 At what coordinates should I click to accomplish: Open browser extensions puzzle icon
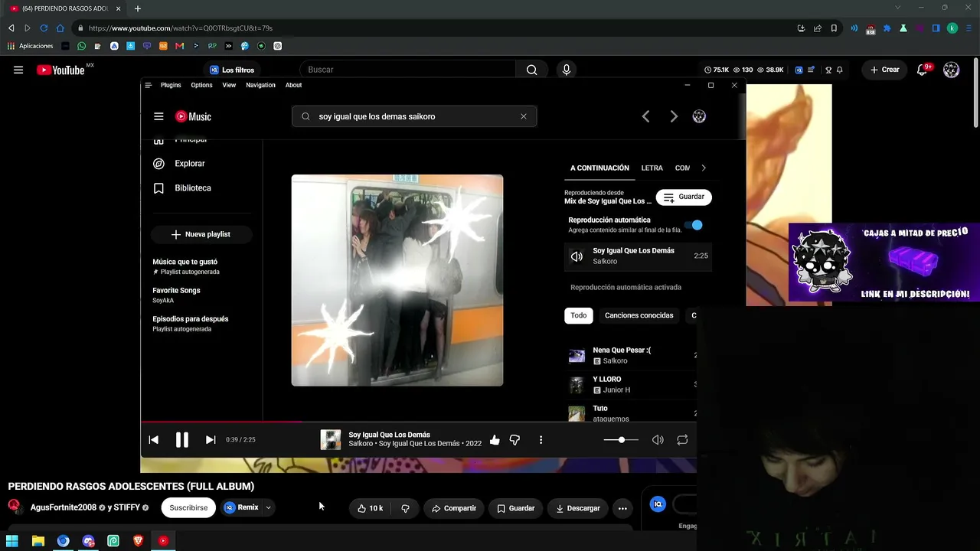(887, 28)
